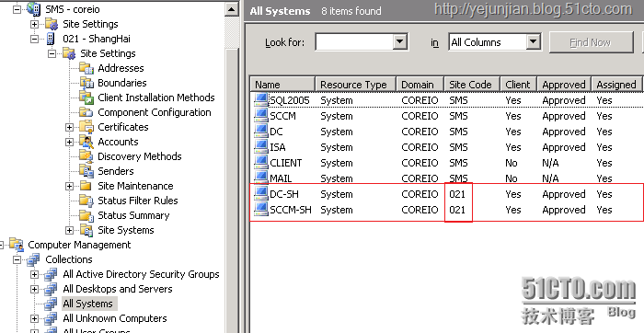Select the Discovery Methods tree item

139,156
